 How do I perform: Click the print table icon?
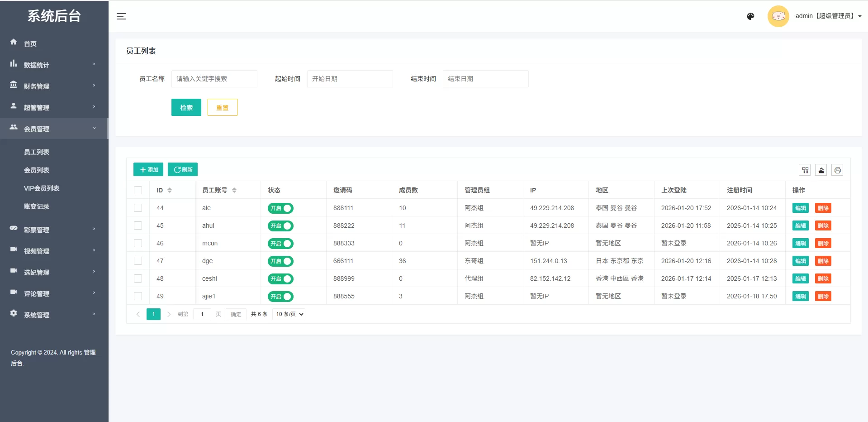[837, 170]
